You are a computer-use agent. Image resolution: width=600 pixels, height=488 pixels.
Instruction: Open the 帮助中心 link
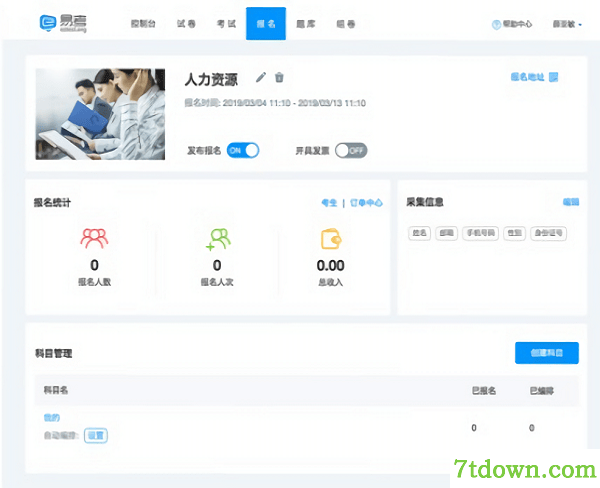(517, 24)
